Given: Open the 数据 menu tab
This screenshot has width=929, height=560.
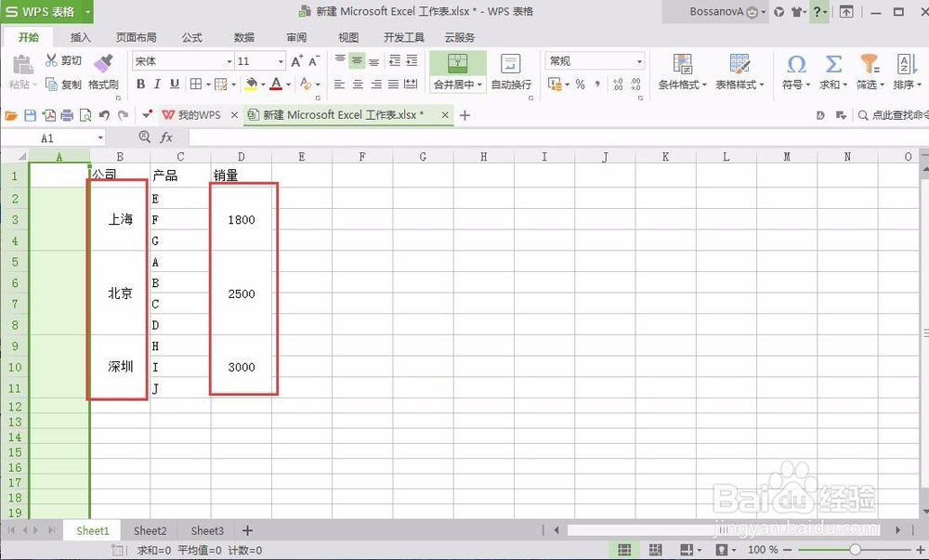Looking at the screenshot, I should point(243,37).
